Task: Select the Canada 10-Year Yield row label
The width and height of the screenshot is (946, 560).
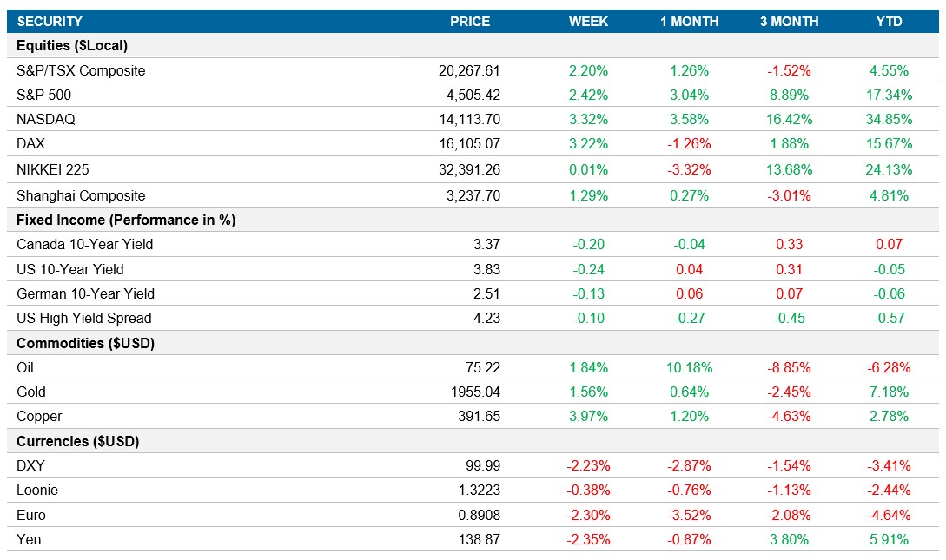Action: pyautogui.click(x=76, y=244)
